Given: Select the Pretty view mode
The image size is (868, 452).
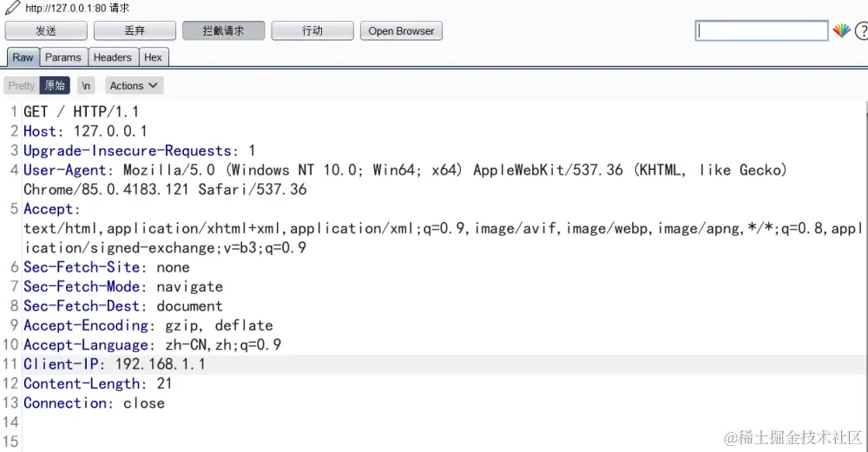Looking at the screenshot, I should pos(22,86).
